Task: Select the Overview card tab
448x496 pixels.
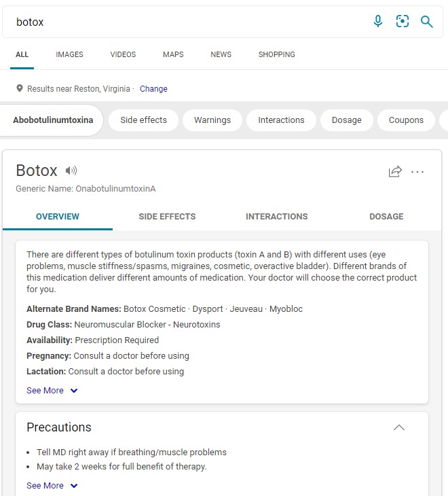Action: pos(58,217)
